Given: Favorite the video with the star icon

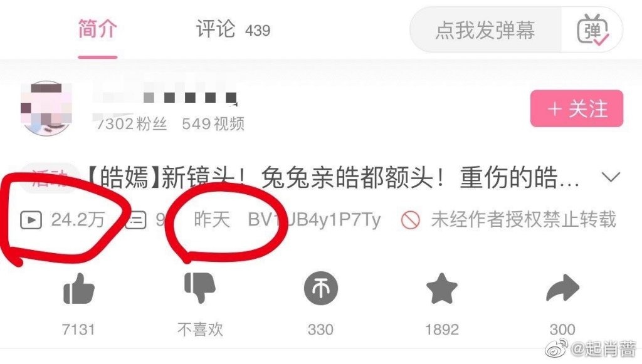Looking at the screenshot, I should pyautogui.click(x=442, y=288).
